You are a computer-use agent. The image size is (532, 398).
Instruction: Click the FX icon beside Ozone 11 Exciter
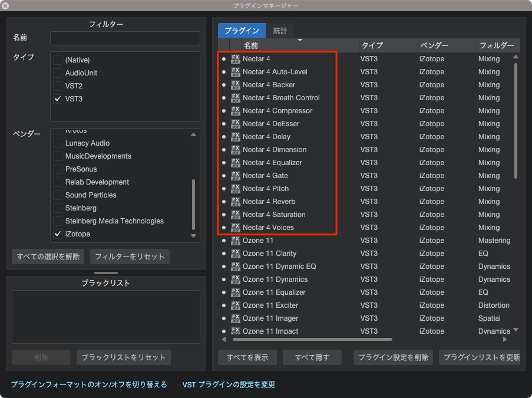tap(236, 305)
